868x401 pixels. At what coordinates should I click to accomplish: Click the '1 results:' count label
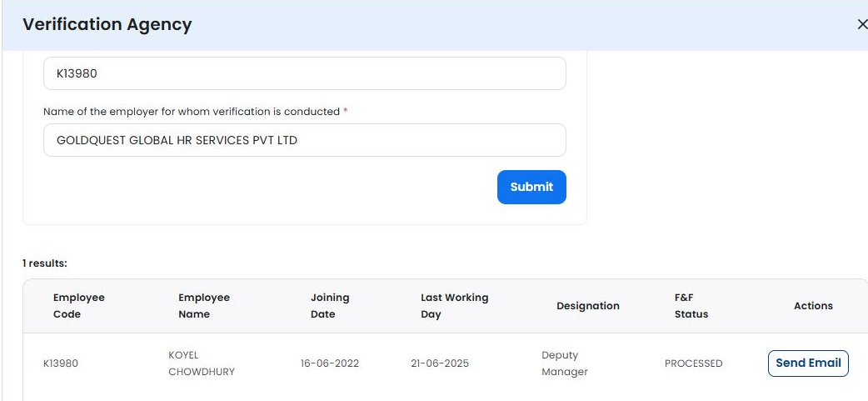point(45,263)
